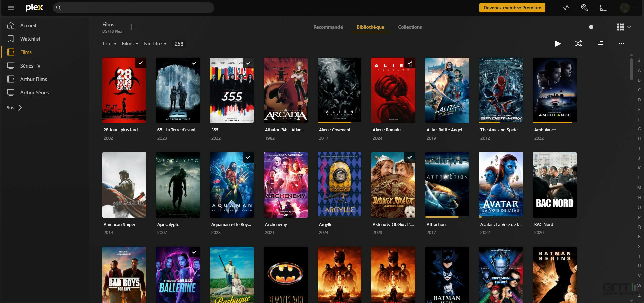Click the vertical scrollbar thumb
This screenshot has width=644, height=303.
click(631, 69)
